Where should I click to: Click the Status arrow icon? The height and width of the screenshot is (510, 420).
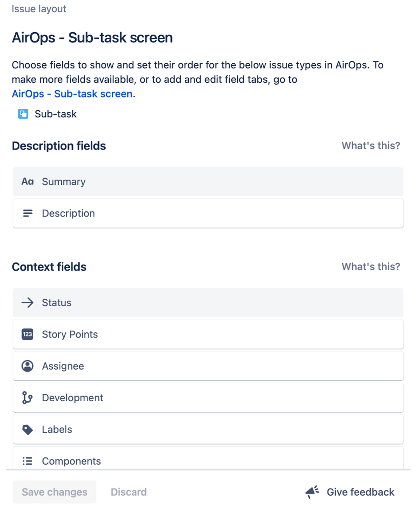click(28, 303)
